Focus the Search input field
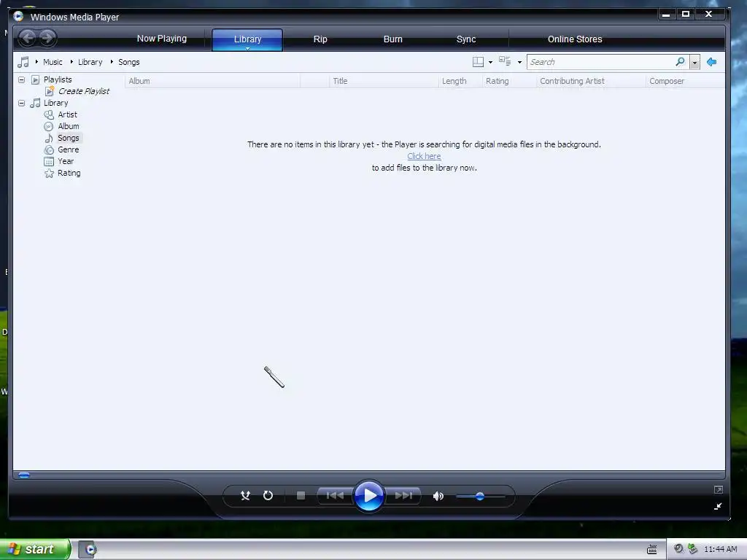 [601, 62]
